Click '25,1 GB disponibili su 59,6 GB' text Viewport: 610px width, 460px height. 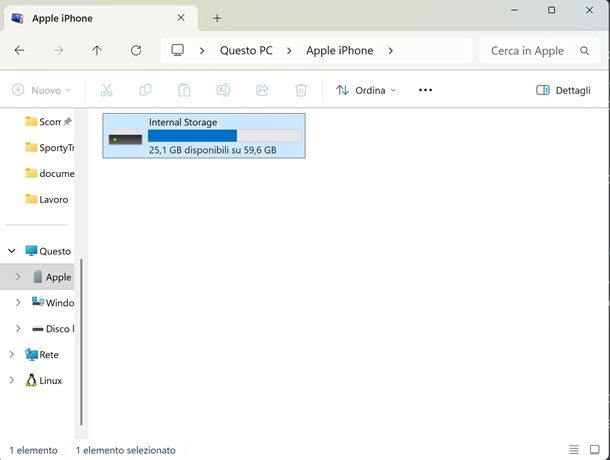coord(212,150)
